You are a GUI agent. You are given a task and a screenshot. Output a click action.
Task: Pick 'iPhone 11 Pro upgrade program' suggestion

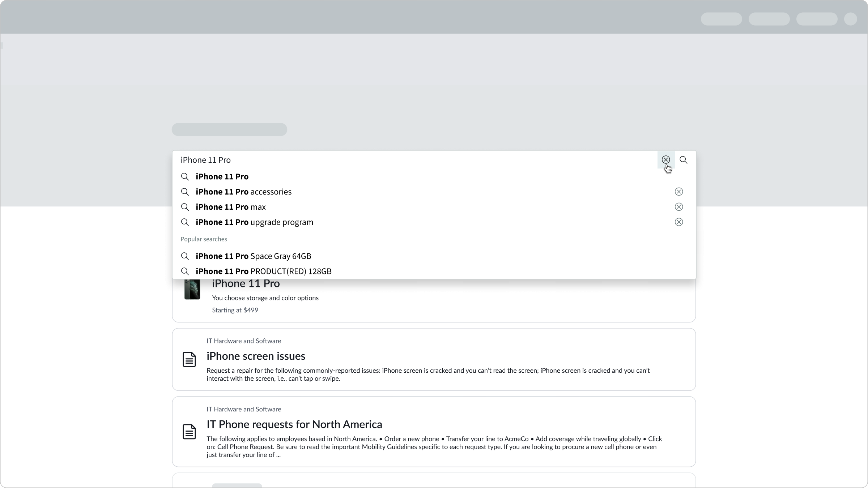(434, 222)
